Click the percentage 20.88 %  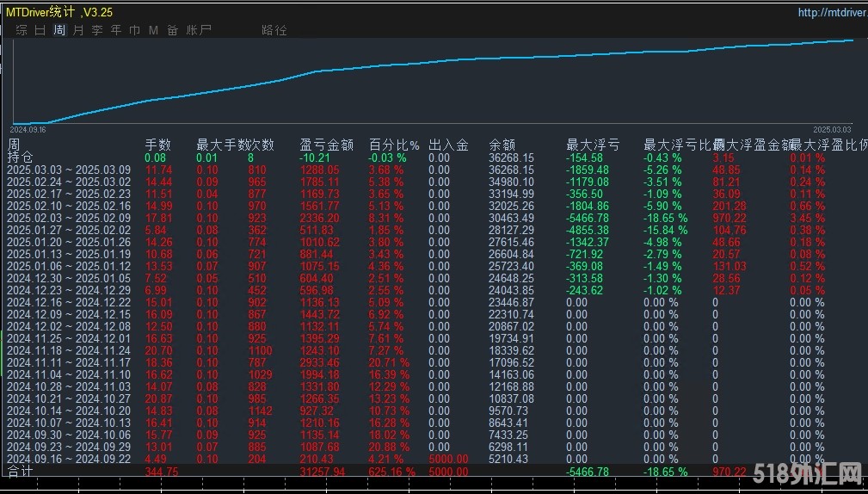point(389,447)
